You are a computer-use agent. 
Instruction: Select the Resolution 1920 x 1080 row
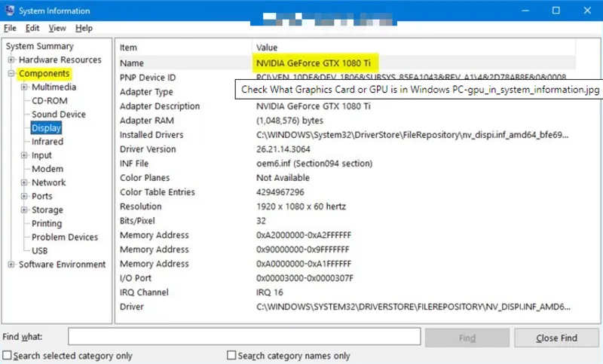[x=346, y=206]
